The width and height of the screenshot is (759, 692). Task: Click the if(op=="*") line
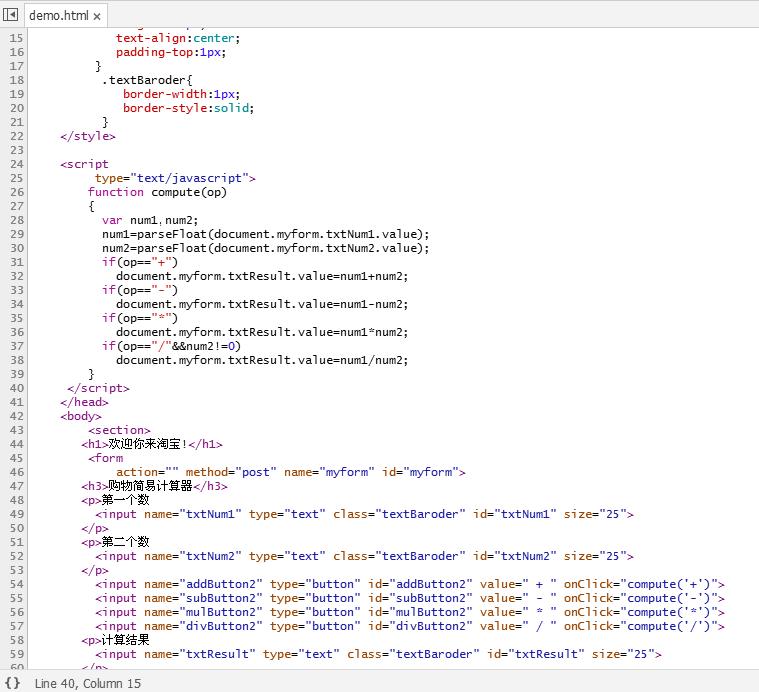click(140, 318)
